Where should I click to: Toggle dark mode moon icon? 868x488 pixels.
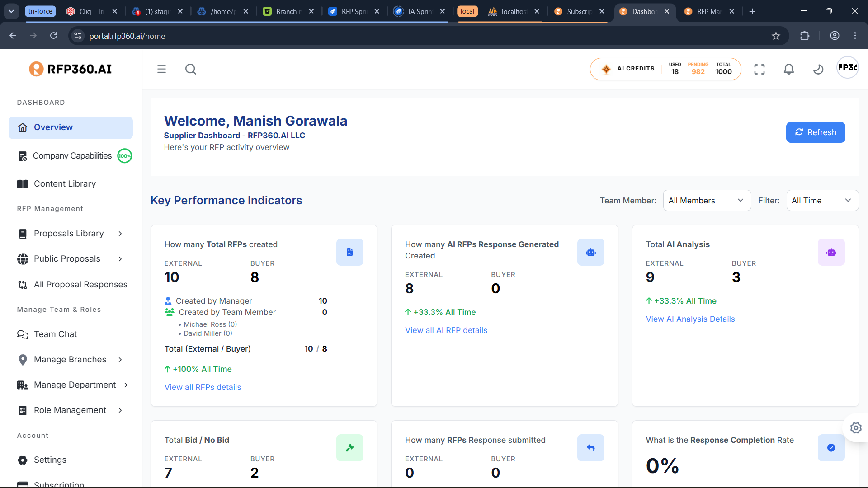818,69
